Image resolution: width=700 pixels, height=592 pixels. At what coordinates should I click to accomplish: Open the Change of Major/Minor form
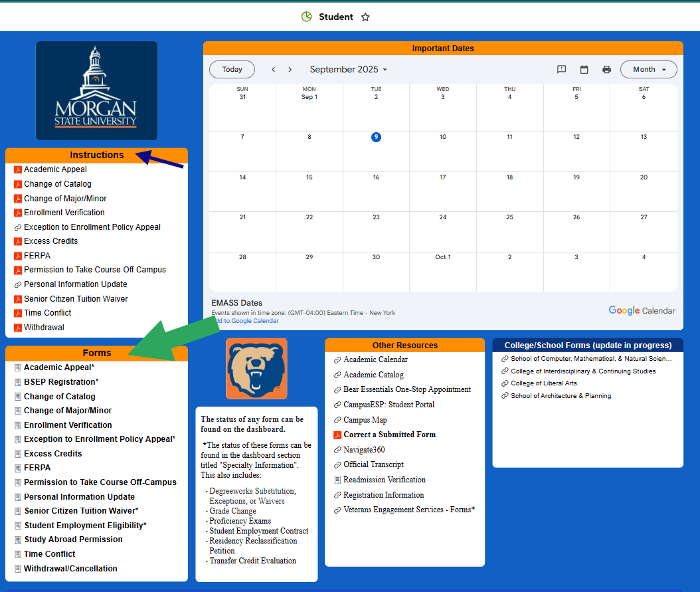[68, 411]
